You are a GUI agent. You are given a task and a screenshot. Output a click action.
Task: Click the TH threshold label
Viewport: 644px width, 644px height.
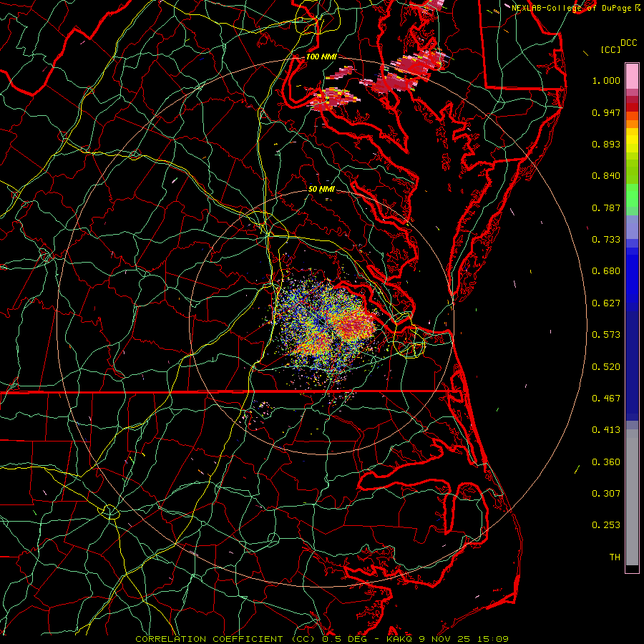pyautogui.click(x=615, y=557)
